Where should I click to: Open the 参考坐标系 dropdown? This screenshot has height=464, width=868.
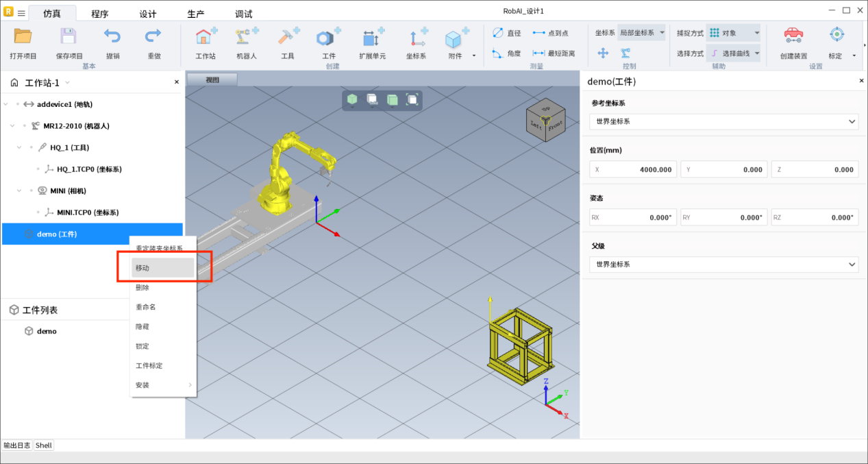(723, 121)
